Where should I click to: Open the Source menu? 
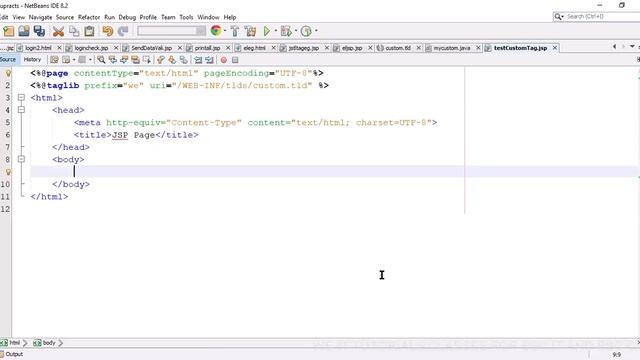tap(65, 17)
